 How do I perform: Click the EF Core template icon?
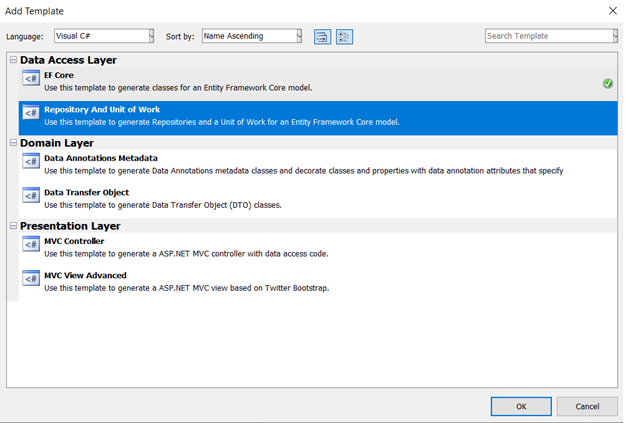[x=31, y=79]
